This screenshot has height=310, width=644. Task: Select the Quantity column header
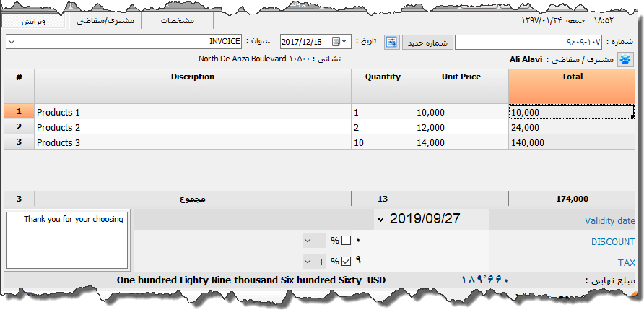coord(383,86)
